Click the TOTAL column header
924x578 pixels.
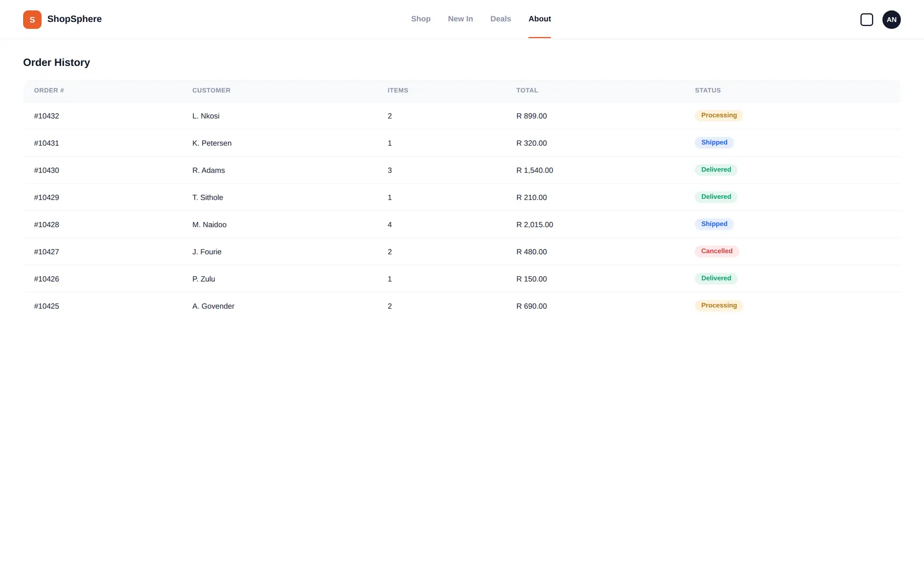coord(527,91)
